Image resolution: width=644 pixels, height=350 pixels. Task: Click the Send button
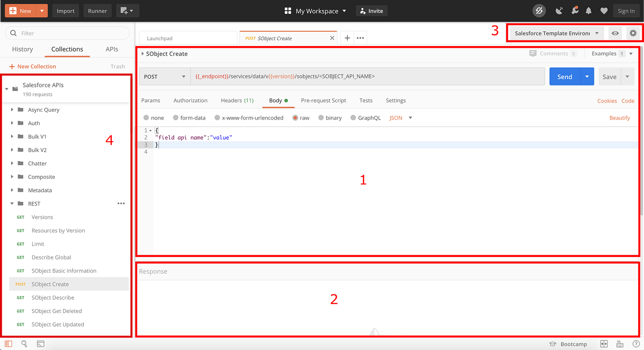point(564,76)
